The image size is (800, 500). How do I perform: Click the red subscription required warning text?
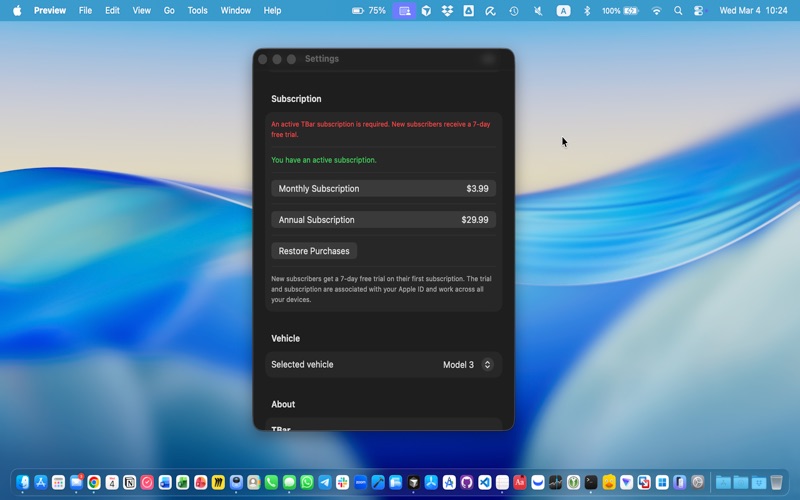click(381, 129)
